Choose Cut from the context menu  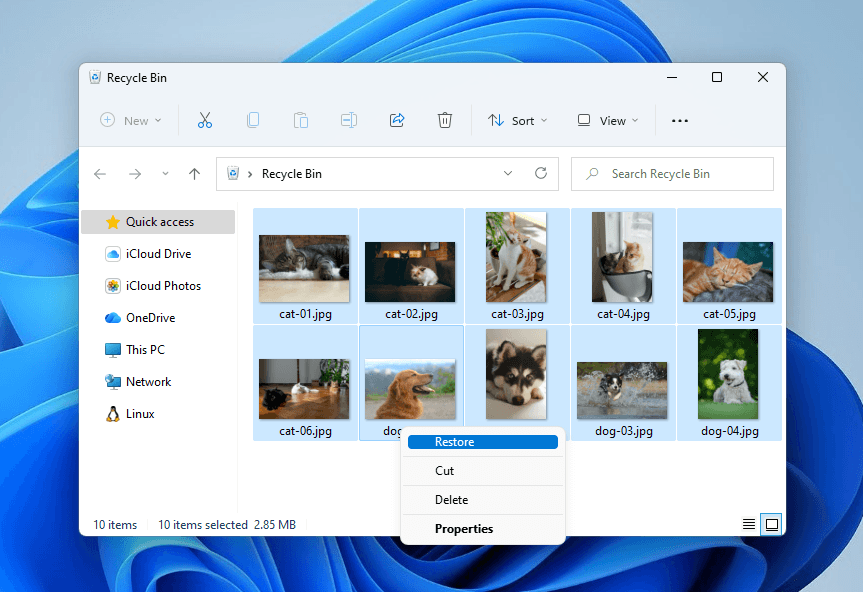coord(483,471)
